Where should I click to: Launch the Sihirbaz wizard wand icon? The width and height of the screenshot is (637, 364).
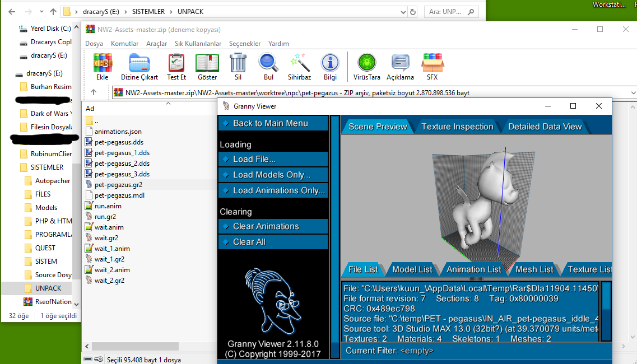point(299,63)
